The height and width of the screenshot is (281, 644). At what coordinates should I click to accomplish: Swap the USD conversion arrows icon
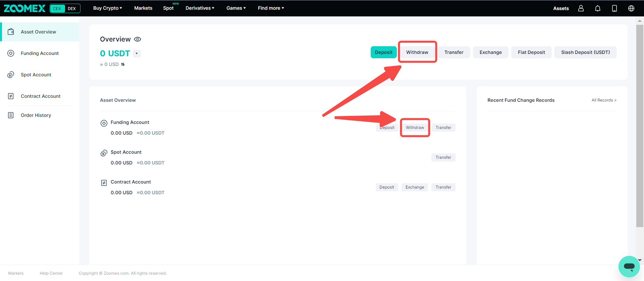tap(123, 64)
